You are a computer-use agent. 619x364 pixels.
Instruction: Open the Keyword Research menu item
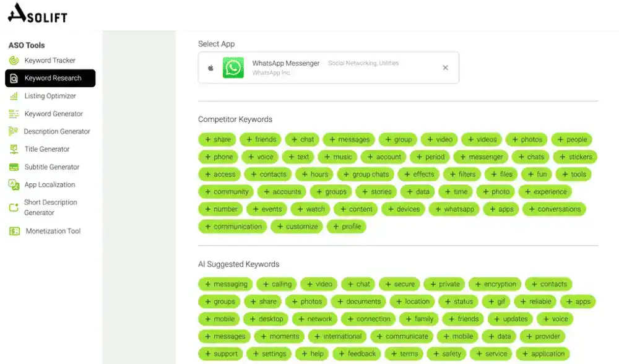point(50,78)
